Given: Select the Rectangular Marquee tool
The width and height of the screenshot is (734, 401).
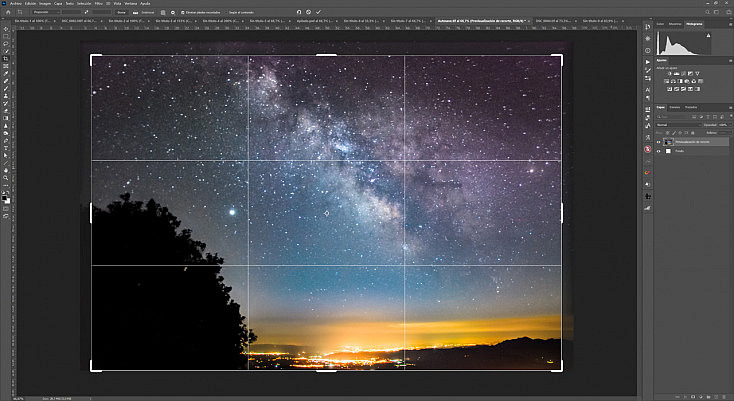Looking at the screenshot, I should pos(6,36).
